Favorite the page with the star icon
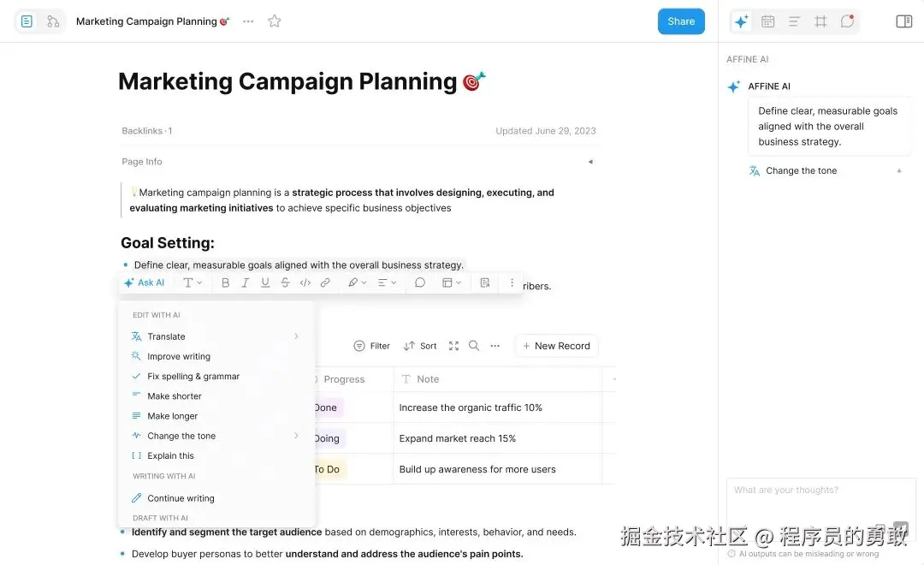924x565 pixels. 274,21
